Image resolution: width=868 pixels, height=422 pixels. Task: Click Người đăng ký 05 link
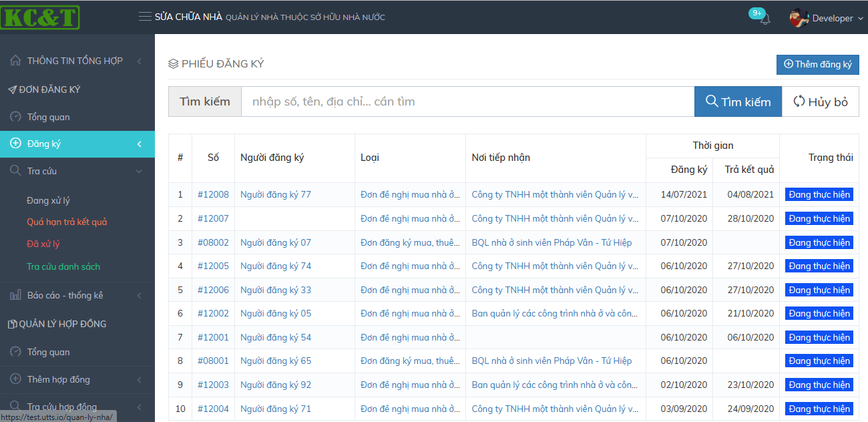276,313
